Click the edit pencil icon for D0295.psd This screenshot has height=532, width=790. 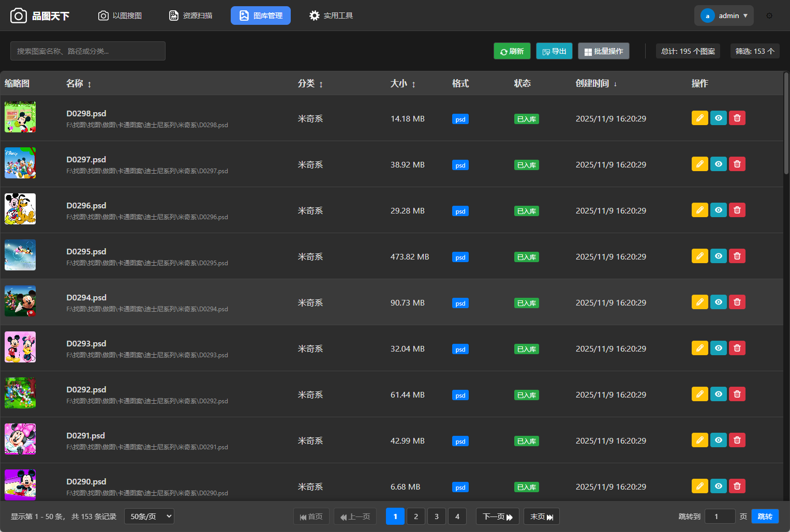point(699,256)
